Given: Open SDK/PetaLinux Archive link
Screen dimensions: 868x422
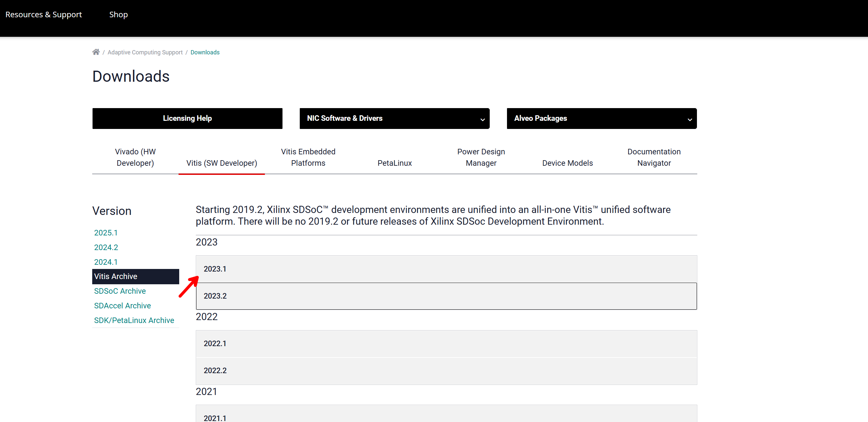Looking at the screenshot, I should click(134, 320).
